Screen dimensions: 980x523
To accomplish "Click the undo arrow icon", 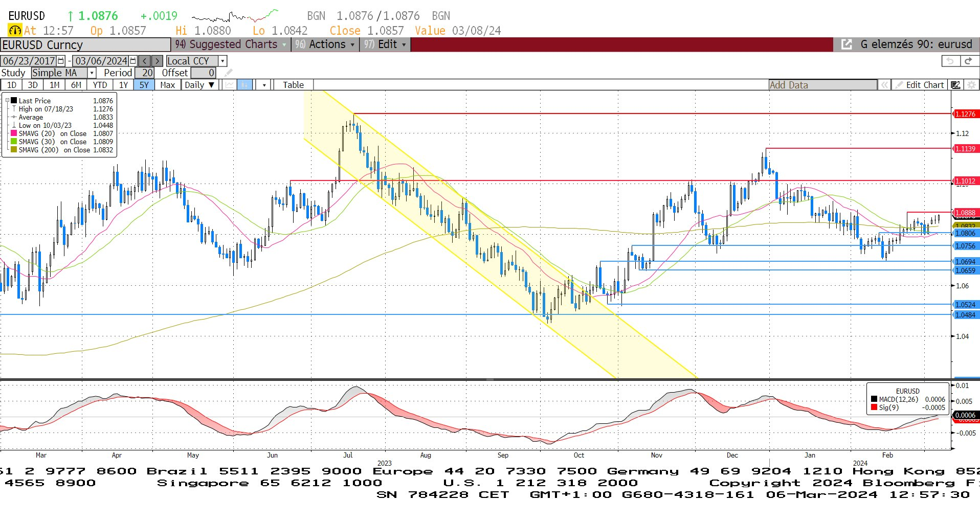I will coord(950,61).
